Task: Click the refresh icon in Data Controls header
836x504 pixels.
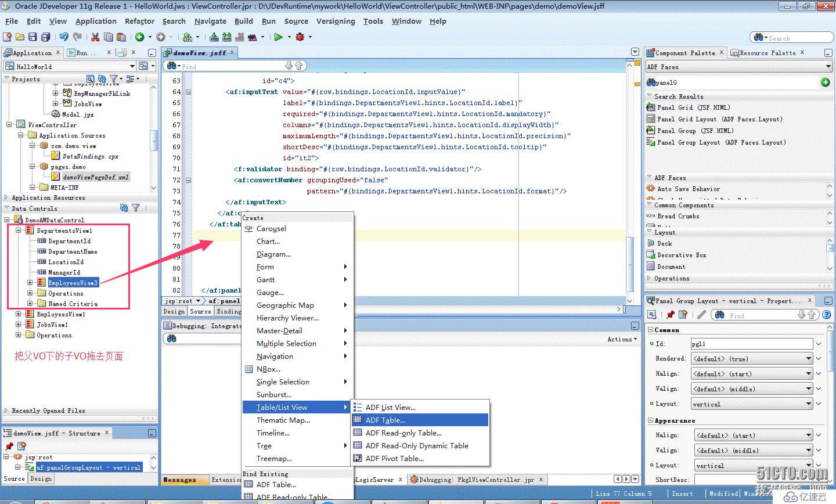Action: 124,208
